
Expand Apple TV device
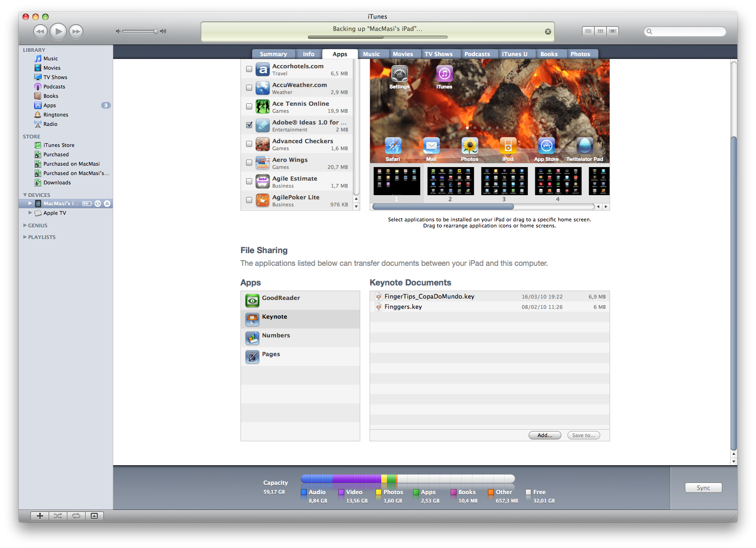tap(30, 213)
